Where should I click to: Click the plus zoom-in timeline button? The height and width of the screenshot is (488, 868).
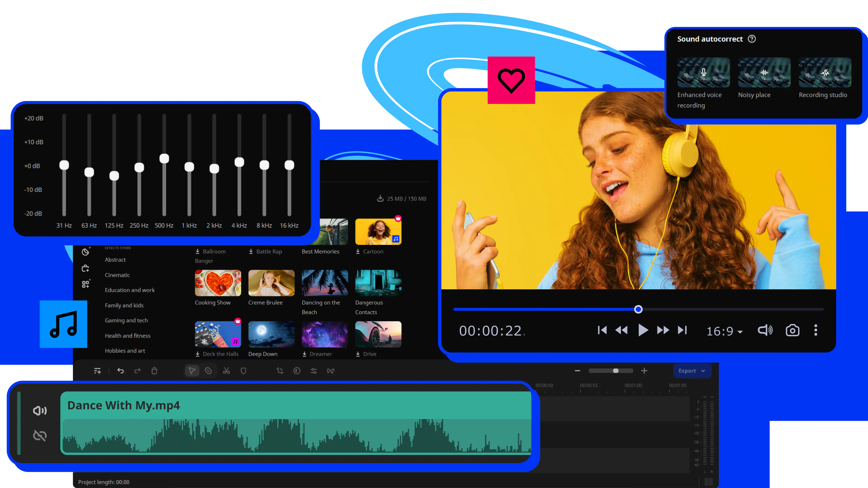coord(644,371)
